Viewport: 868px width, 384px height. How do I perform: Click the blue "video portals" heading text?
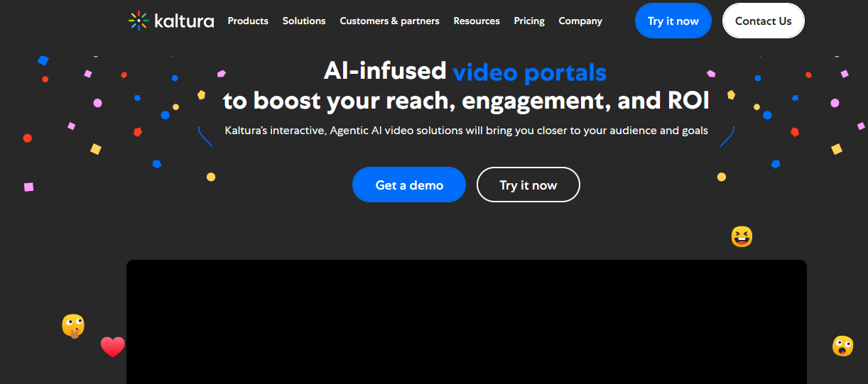click(x=530, y=72)
